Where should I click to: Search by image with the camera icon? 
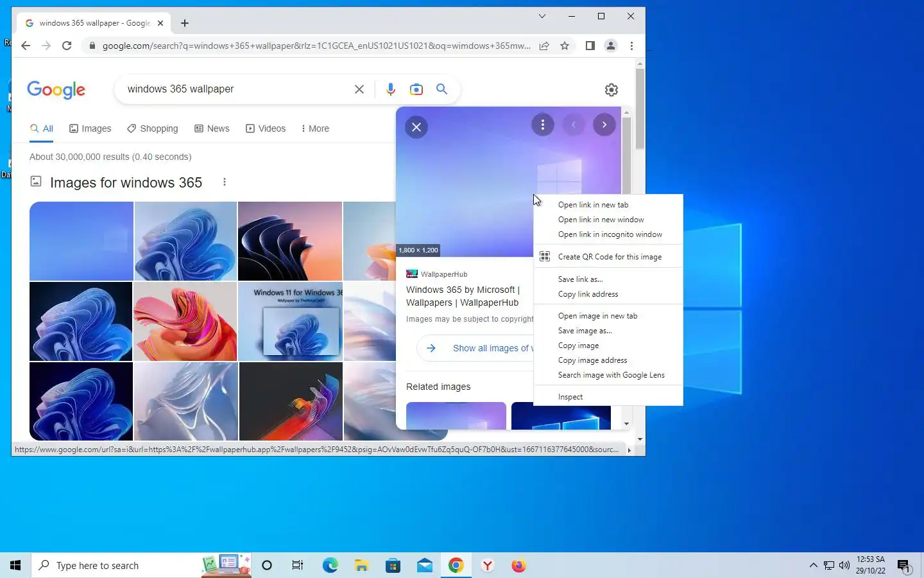[x=416, y=89]
